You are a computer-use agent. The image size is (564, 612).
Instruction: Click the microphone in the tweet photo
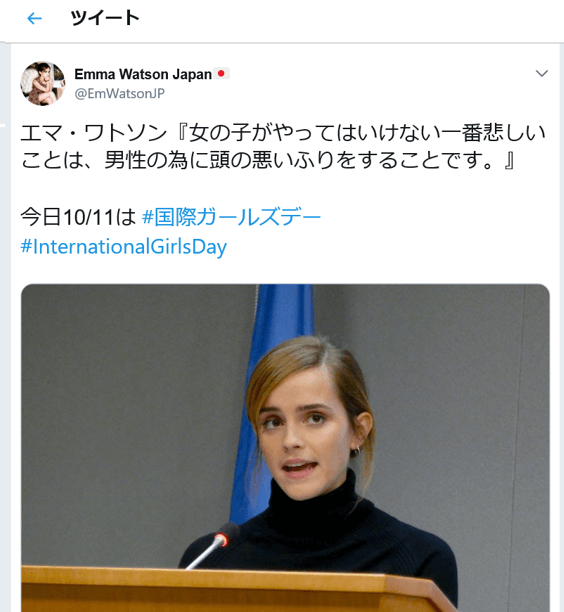(214, 546)
